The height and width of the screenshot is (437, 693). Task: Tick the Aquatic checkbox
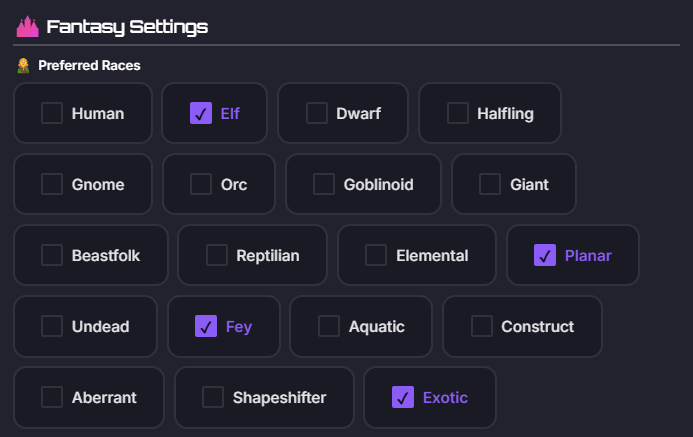point(328,326)
